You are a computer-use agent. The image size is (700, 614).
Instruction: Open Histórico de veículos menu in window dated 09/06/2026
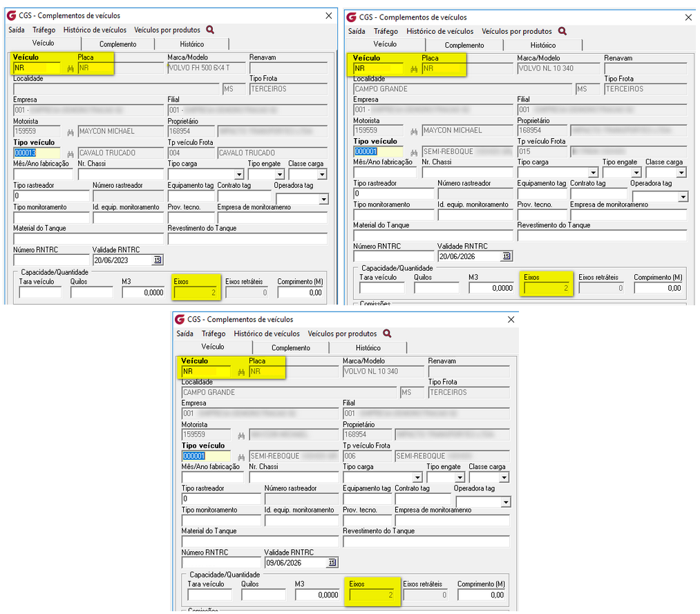267,334
